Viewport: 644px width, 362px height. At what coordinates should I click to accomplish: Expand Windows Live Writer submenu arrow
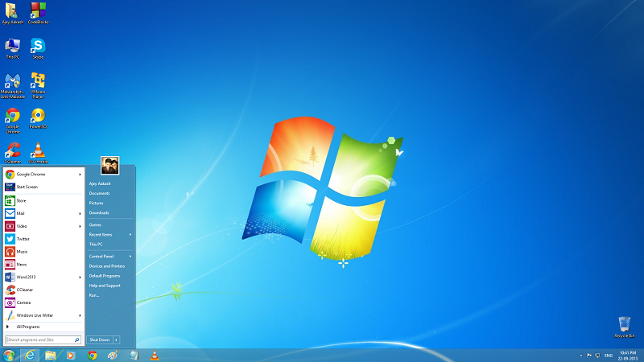[x=80, y=315]
